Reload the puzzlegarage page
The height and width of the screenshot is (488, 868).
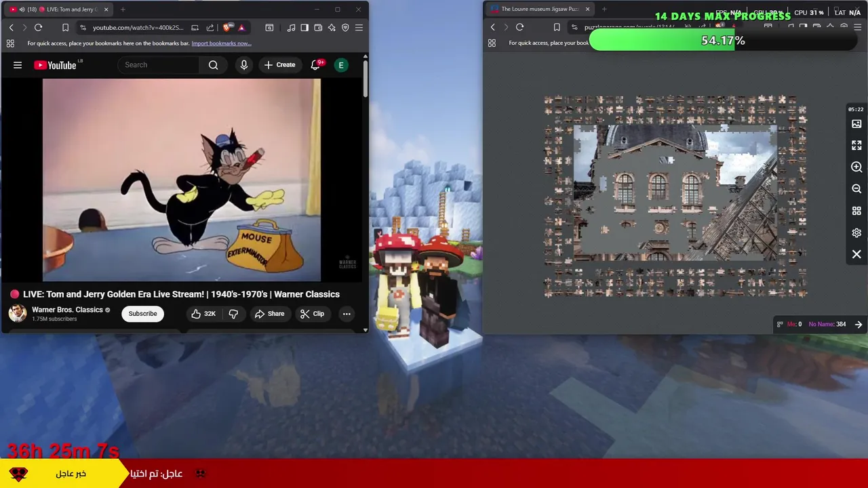(519, 27)
